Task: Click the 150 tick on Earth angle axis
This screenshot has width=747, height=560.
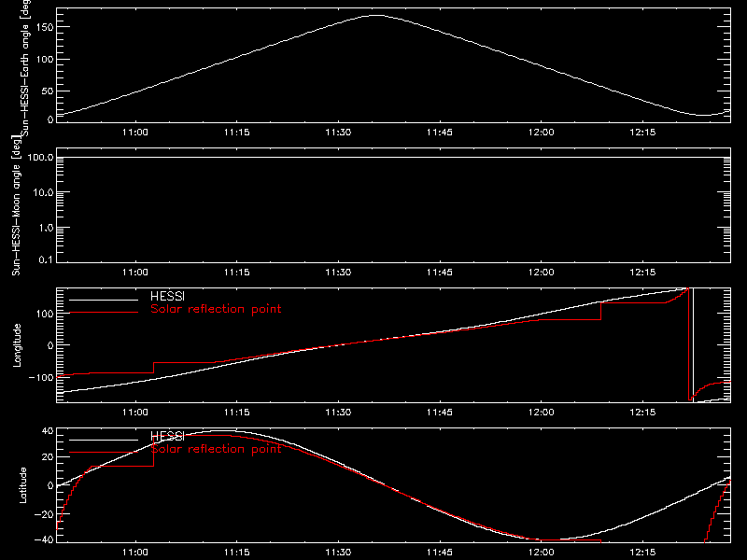Action: point(45,27)
